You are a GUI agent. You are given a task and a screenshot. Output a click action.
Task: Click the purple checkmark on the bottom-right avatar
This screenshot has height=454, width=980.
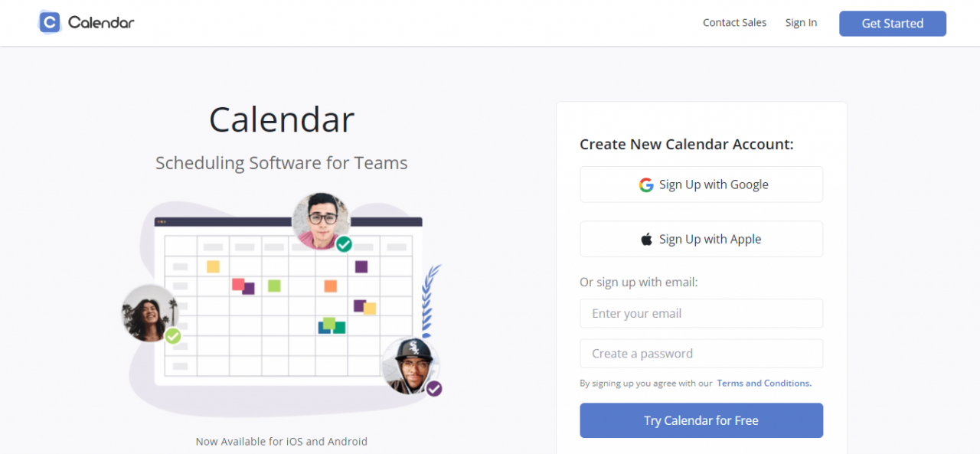point(433,389)
